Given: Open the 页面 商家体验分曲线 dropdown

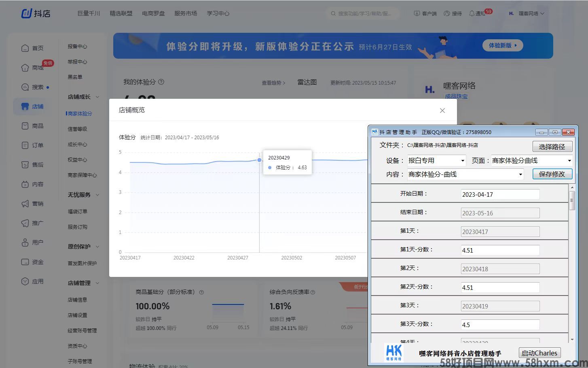Looking at the screenshot, I should click(x=532, y=161).
